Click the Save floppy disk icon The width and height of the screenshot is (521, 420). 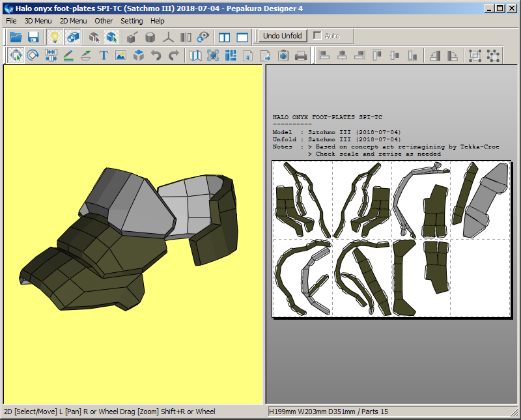pyautogui.click(x=33, y=37)
